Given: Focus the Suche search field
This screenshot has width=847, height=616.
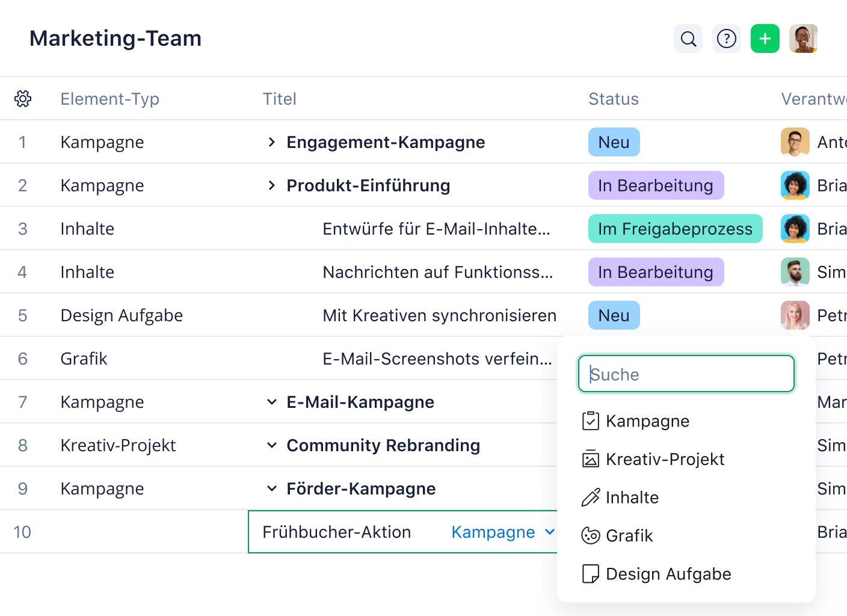Looking at the screenshot, I should pyautogui.click(x=686, y=374).
